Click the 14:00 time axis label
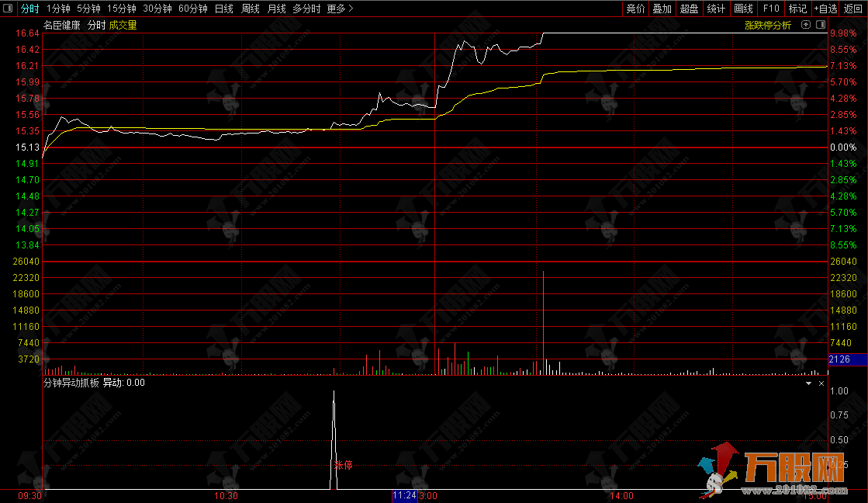 tap(621, 496)
